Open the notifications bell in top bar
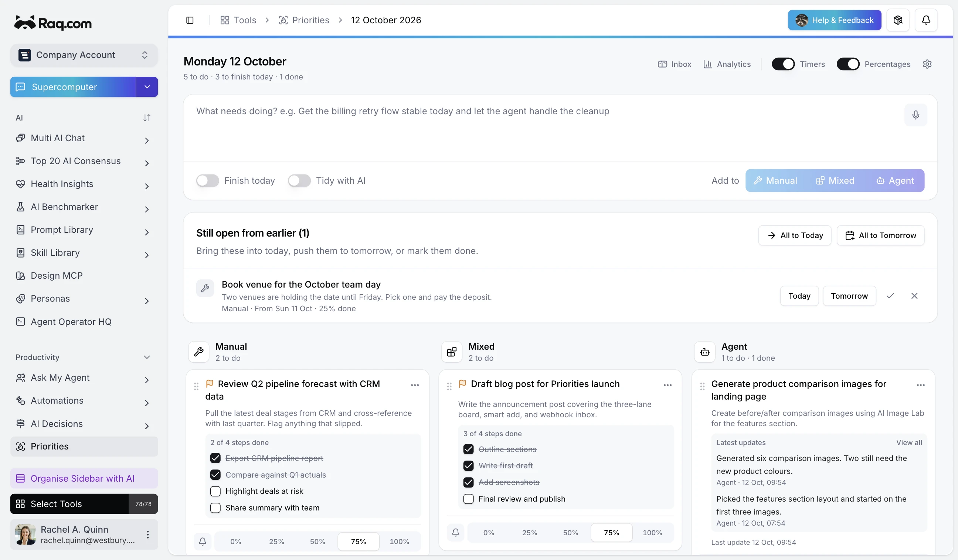 pyautogui.click(x=926, y=20)
